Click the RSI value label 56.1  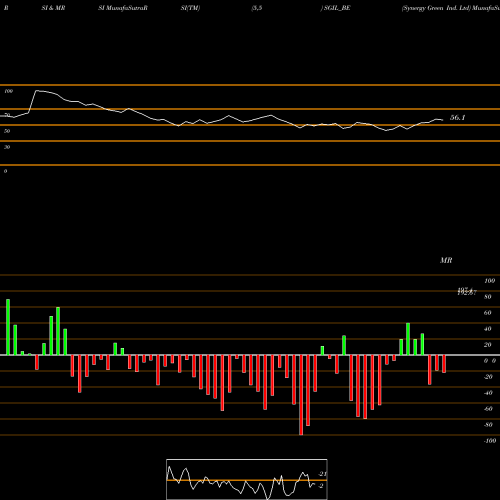(x=457, y=118)
